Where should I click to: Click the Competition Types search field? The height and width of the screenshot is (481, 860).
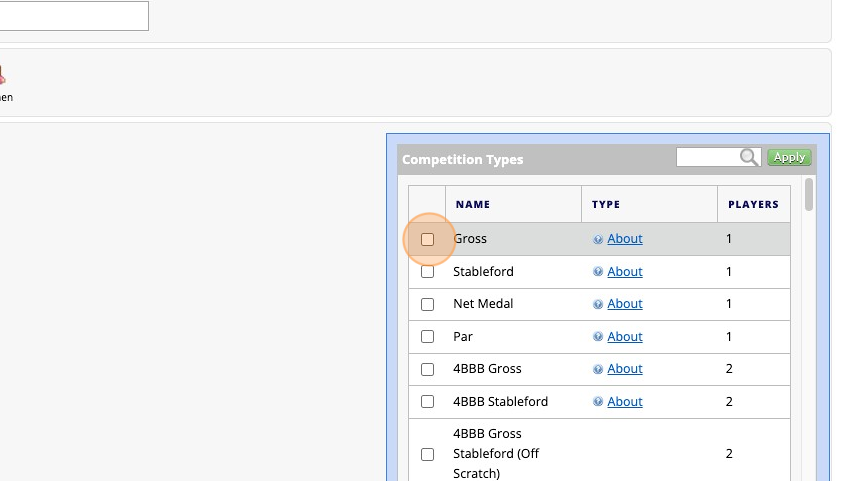tap(708, 157)
